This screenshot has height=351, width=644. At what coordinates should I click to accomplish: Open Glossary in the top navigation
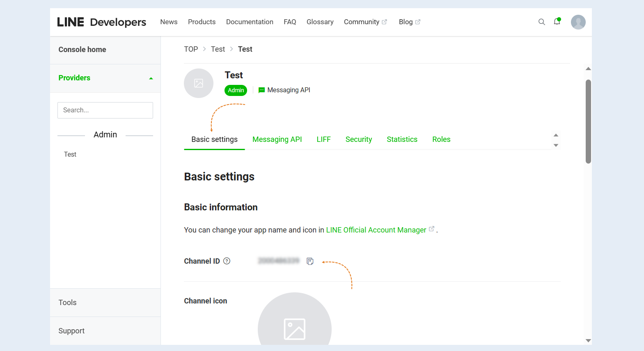[320, 22]
